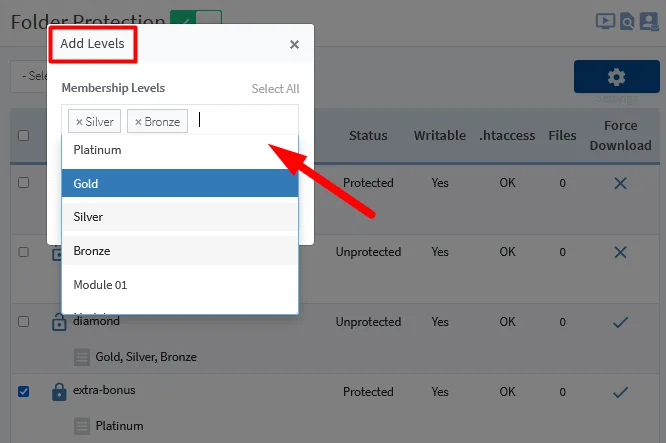Click the levels list icon beside Gold, Silver, Bronze
Image resolution: width=666 pixels, height=443 pixels.
82,357
